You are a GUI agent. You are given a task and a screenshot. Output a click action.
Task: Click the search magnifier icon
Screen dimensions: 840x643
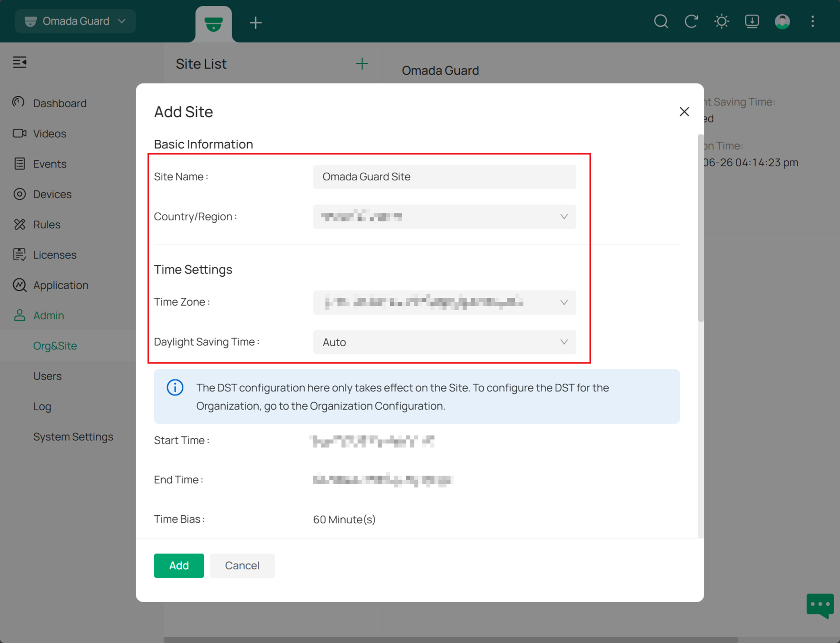[x=661, y=21]
